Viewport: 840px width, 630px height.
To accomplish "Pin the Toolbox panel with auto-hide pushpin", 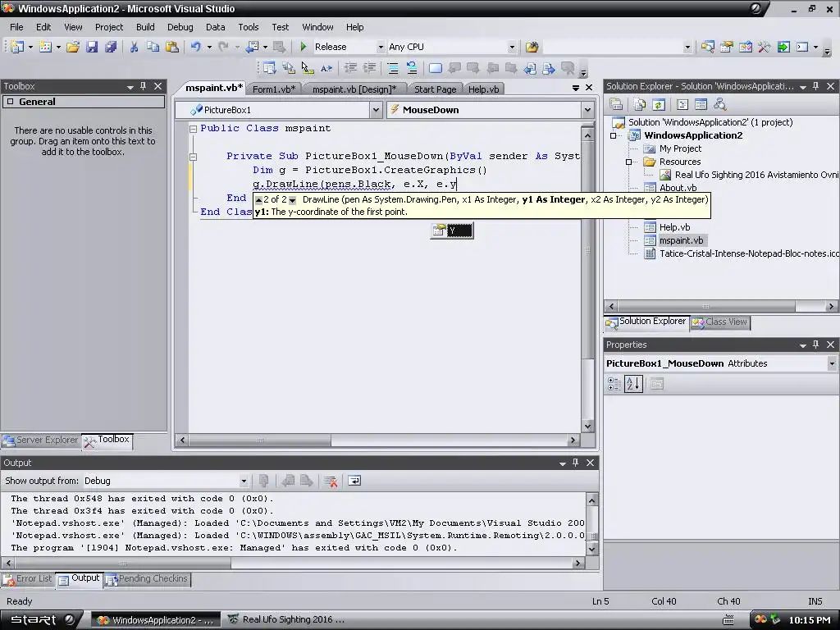I will point(143,86).
